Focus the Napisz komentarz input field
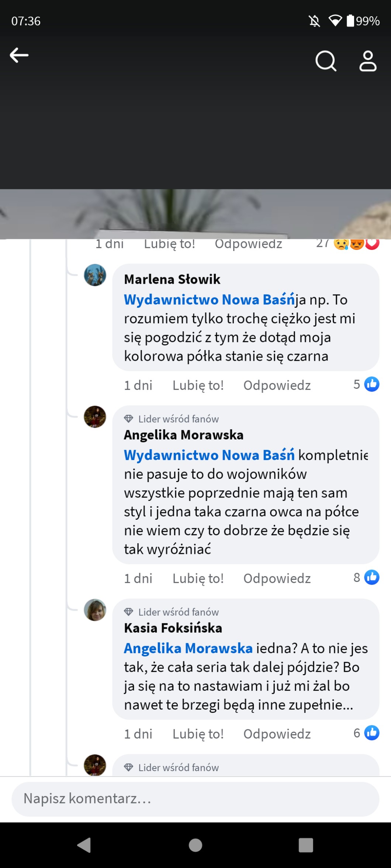Screen dimensions: 391x868 click(x=195, y=799)
